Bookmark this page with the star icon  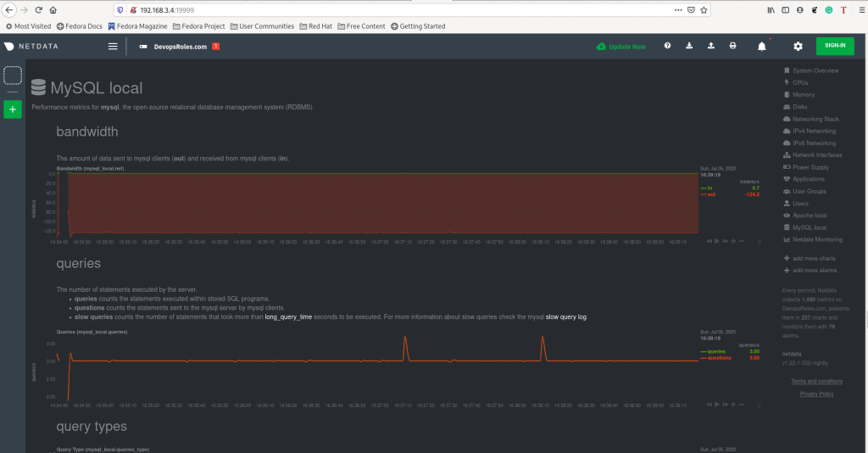[x=704, y=10]
